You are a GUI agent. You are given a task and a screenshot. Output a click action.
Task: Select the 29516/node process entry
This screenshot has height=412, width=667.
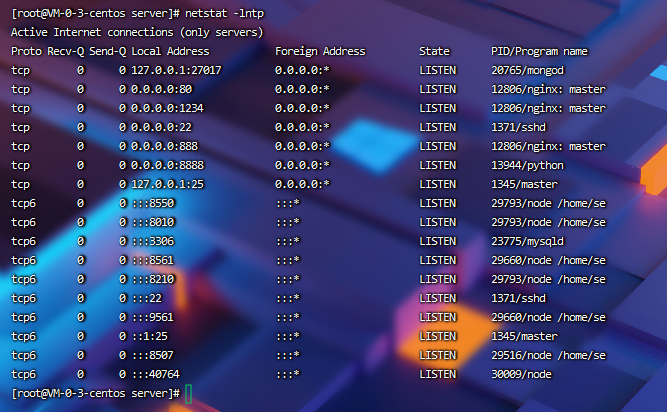click(548, 355)
